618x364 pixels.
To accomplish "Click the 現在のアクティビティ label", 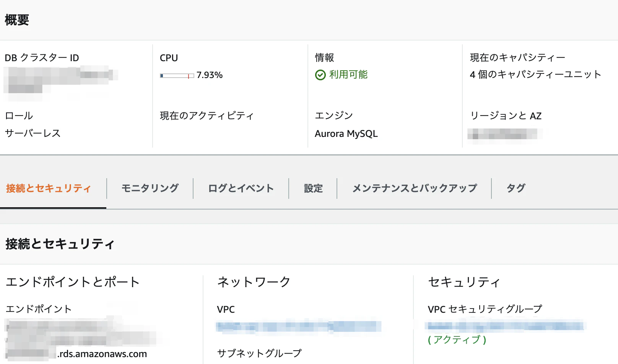I will coord(207,115).
